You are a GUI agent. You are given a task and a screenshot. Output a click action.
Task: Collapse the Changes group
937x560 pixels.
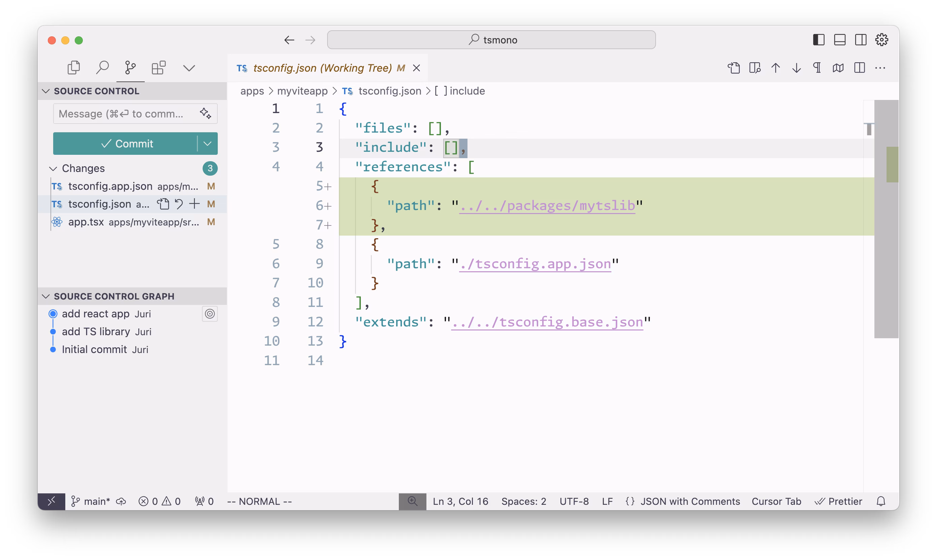tap(53, 168)
